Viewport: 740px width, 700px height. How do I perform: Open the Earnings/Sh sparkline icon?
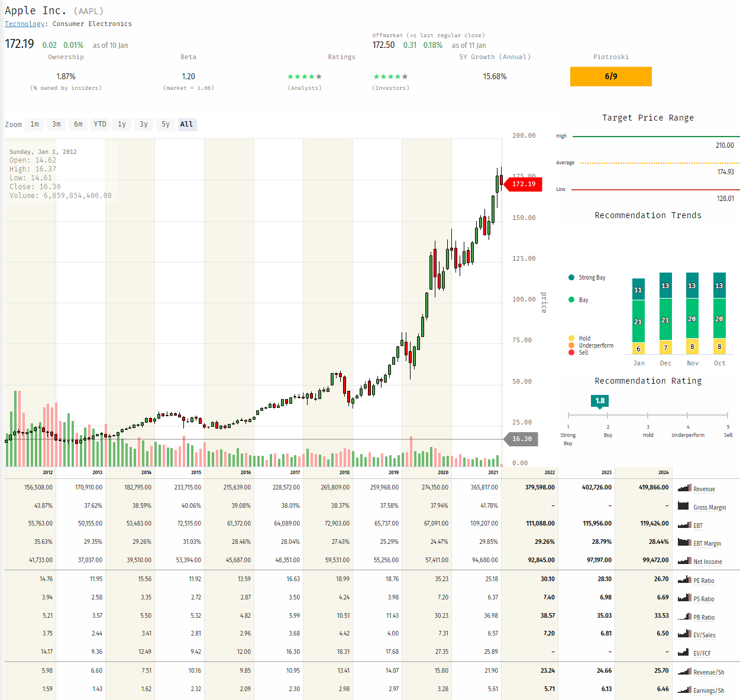tap(684, 689)
